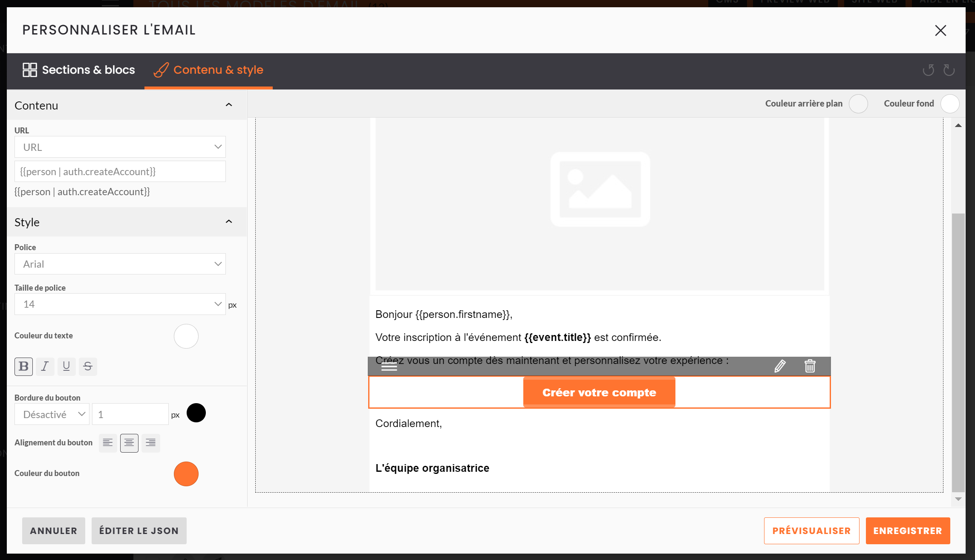Click the drag handle on the button block
Image resolution: width=975 pixels, height=560 pixels.
click(x=389, y=367)
